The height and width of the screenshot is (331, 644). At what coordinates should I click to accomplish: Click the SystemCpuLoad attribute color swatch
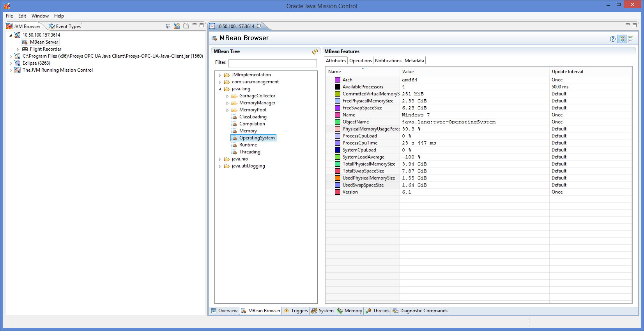pos(338,150)
